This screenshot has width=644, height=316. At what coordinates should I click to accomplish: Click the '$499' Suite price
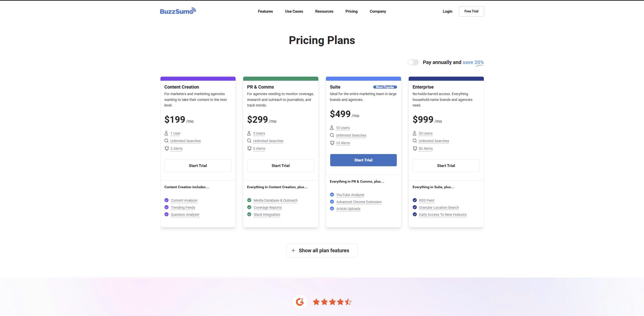tap(340, 114)
